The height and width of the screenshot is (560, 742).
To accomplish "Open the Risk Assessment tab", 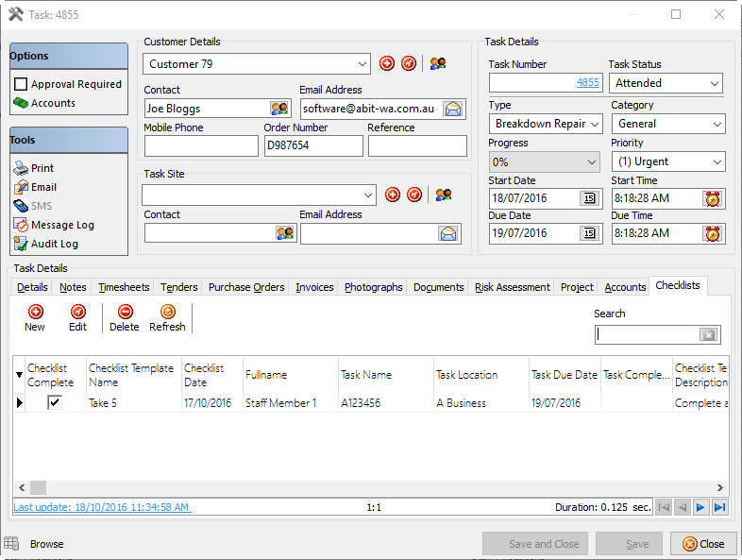I will (512, 287).
